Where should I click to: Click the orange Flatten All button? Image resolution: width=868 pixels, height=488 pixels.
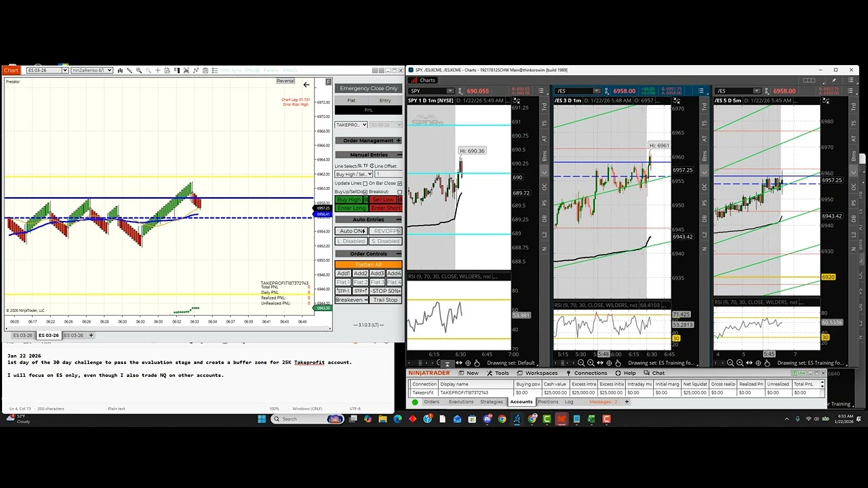pos(369,264)
